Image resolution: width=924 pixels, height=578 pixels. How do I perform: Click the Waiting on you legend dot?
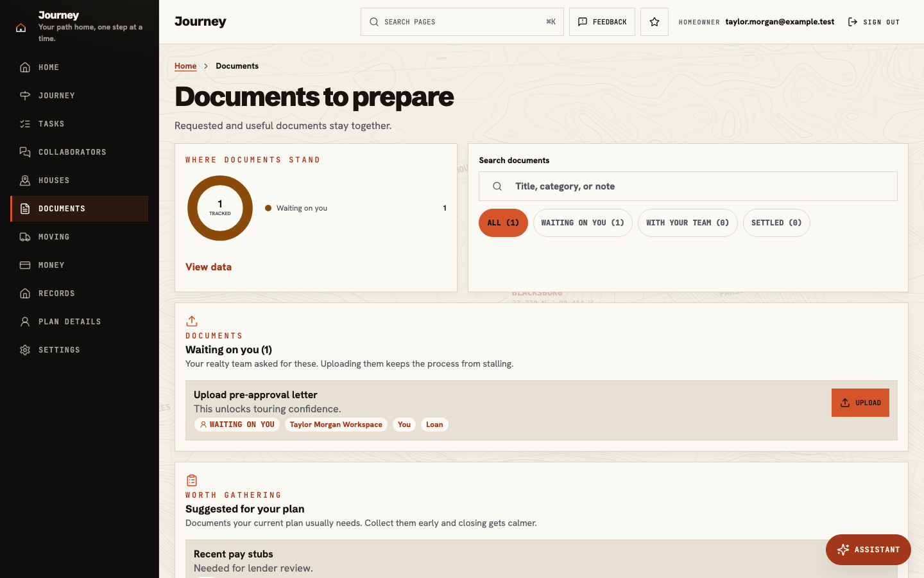[x=268, y=208]
